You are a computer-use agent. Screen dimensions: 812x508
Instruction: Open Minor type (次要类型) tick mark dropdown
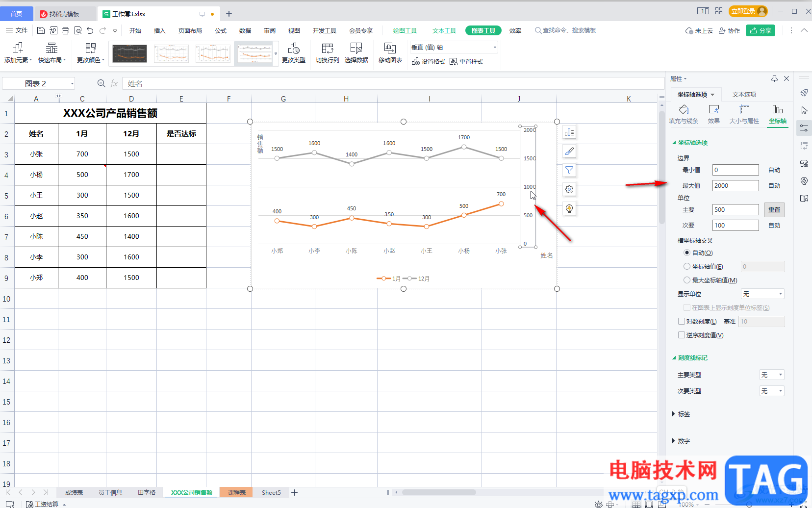[x=772, y=391]
